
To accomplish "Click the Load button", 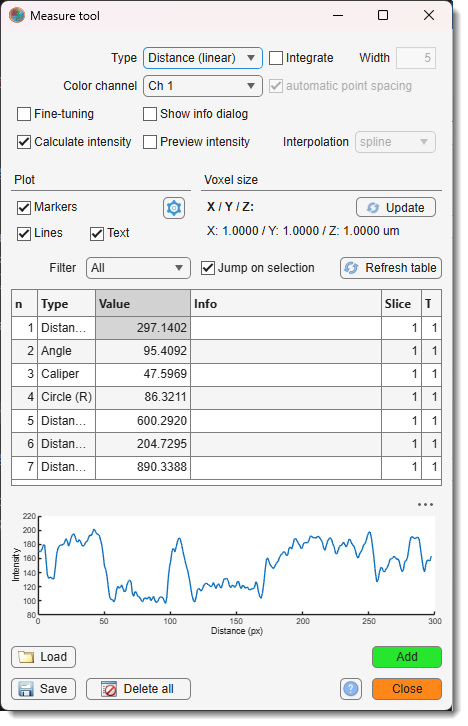I will 44,657.
